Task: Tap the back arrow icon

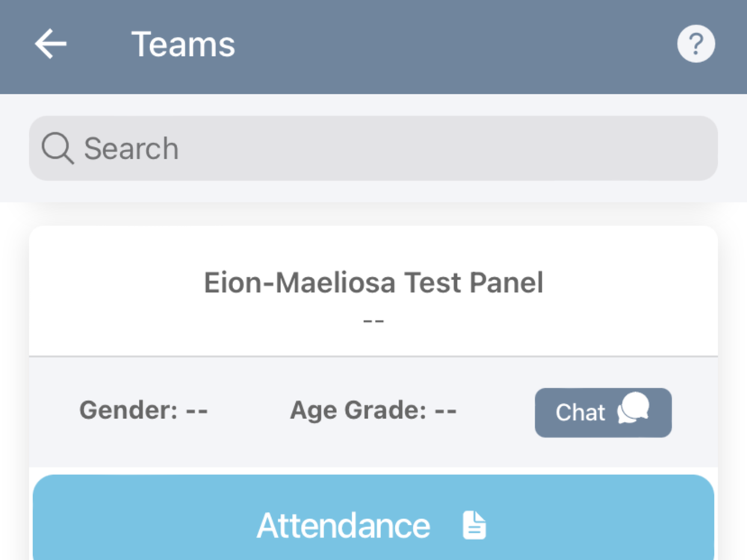Action: tap(51, 45)
